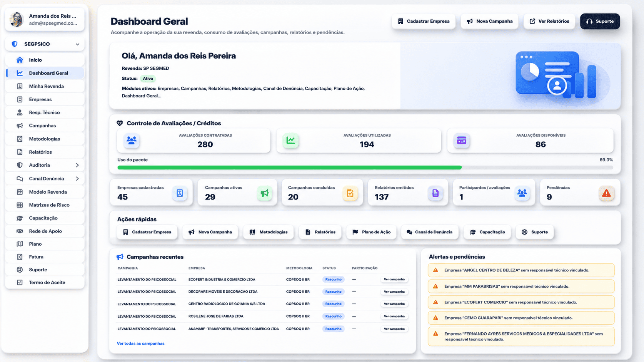Click the Ver Relatórios button
Image resolution: width=644 pixels, height=362 pixels.
coord(549,21)
